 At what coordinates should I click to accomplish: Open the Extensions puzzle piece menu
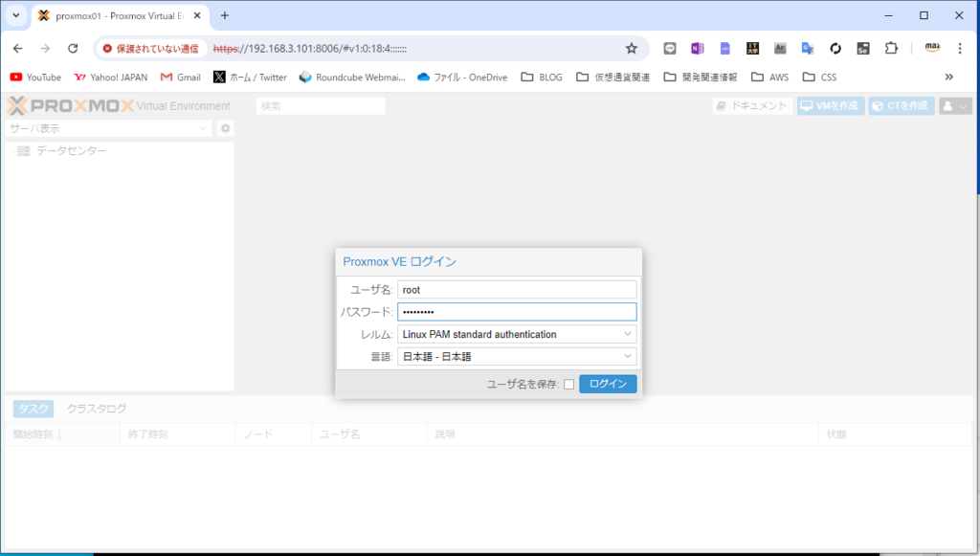pyautogui.click(x=891, y=48)
